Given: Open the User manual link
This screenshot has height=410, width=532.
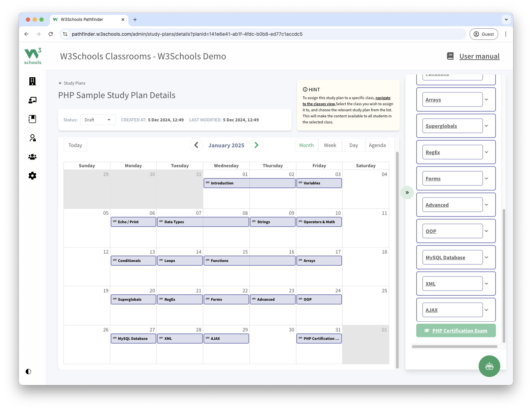Looking at the screenshot, I should tap(479, 56).
